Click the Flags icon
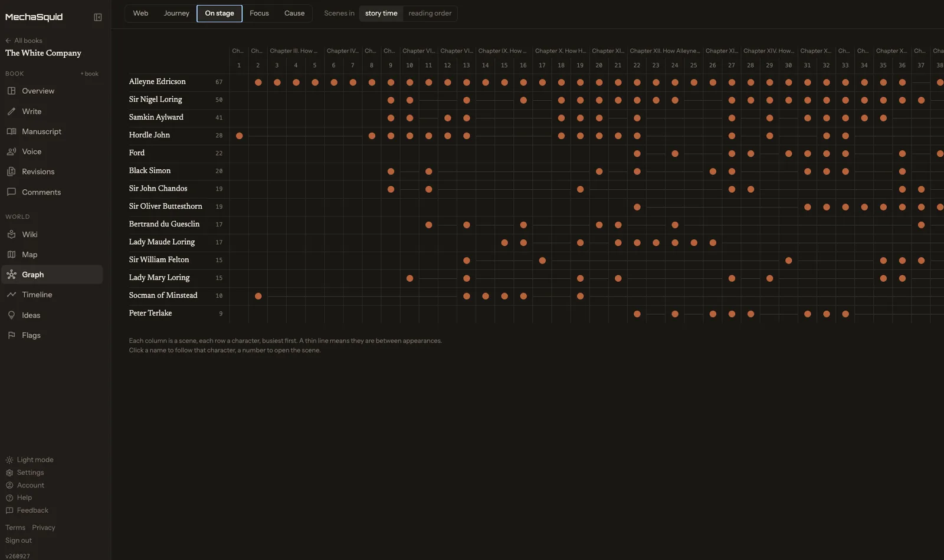The height and width of the screenshot is (560, 944). click(11, 335)
